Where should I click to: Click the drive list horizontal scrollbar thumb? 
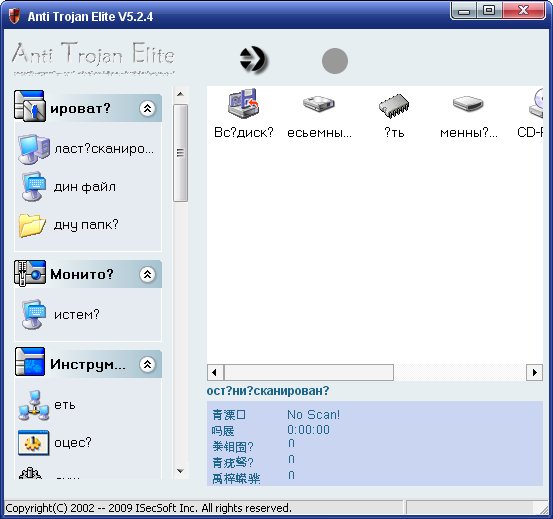click(x=309, y=372)
